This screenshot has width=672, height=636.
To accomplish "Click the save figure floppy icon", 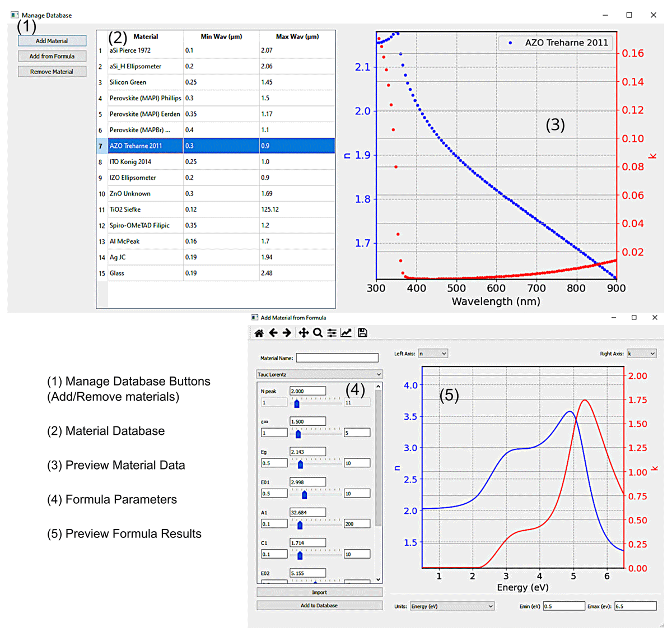I will point(363,333).
